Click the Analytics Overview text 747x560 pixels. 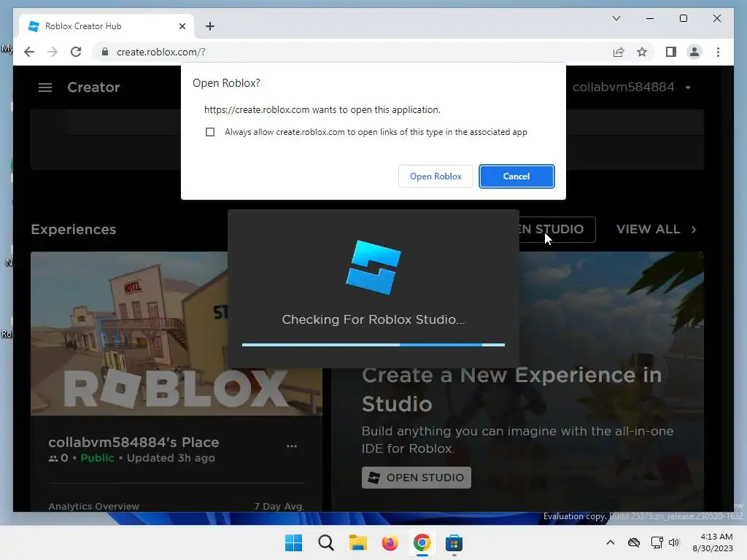[x=94, y=506]
